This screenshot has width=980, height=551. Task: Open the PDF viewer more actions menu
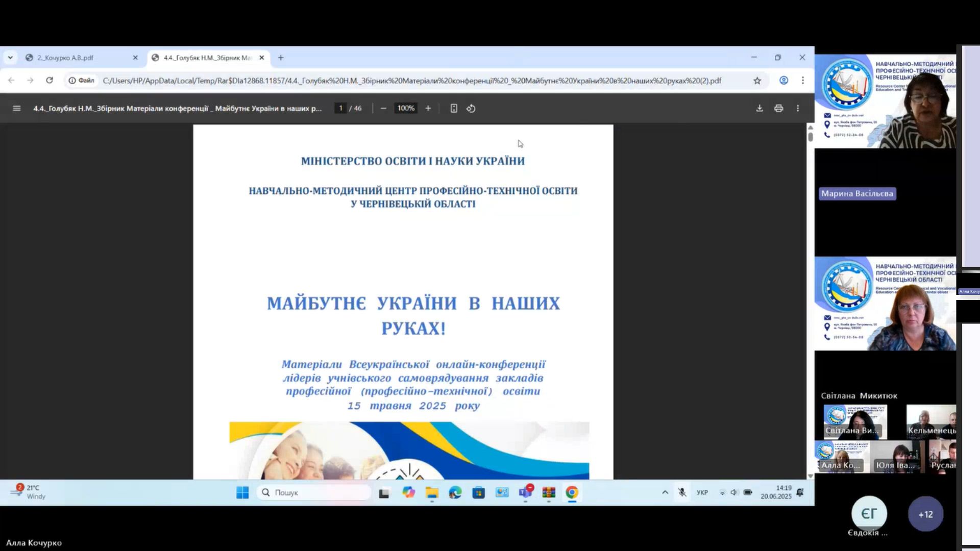pyautogui.click(x=798, y=108)
